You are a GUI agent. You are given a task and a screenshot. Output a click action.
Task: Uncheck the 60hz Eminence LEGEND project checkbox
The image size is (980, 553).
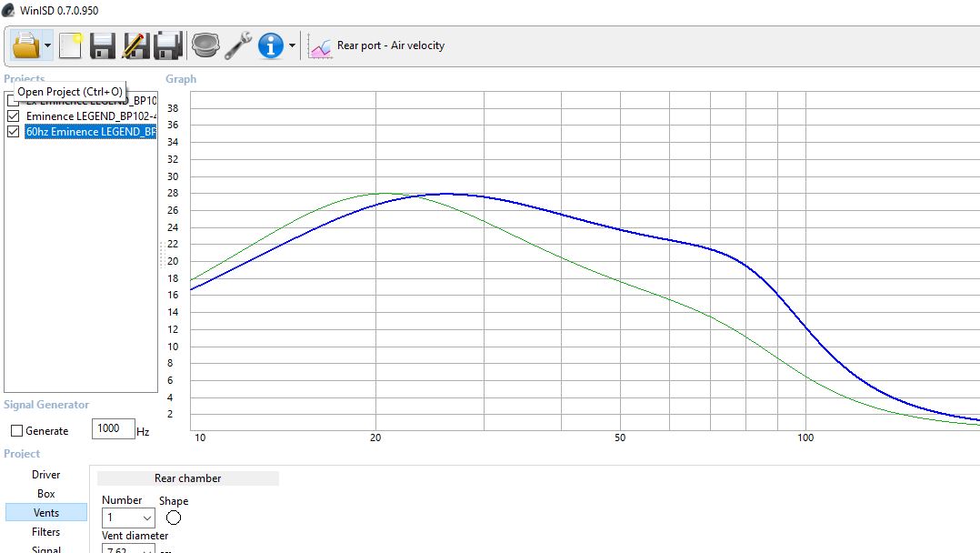click(13, 131)
